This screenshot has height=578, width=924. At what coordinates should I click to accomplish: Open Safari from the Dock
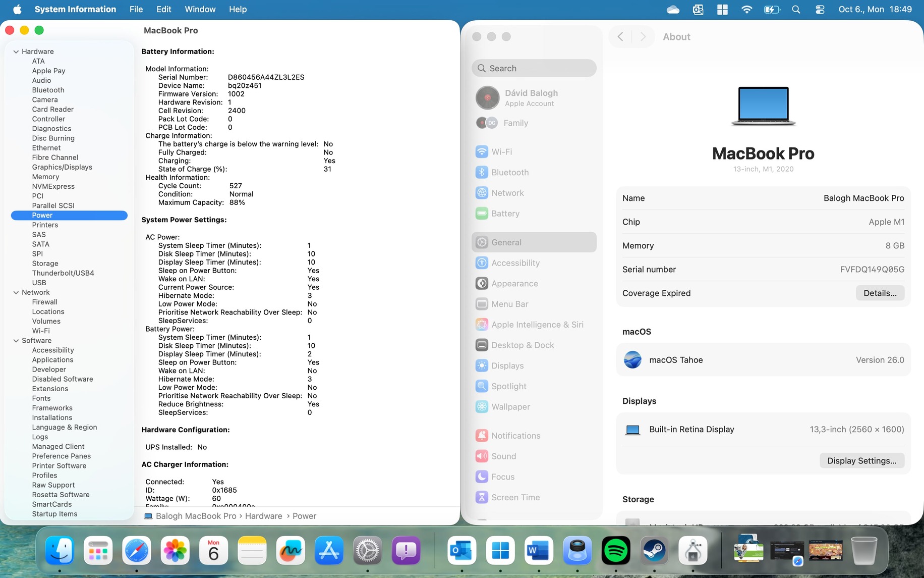coord(137,550)
